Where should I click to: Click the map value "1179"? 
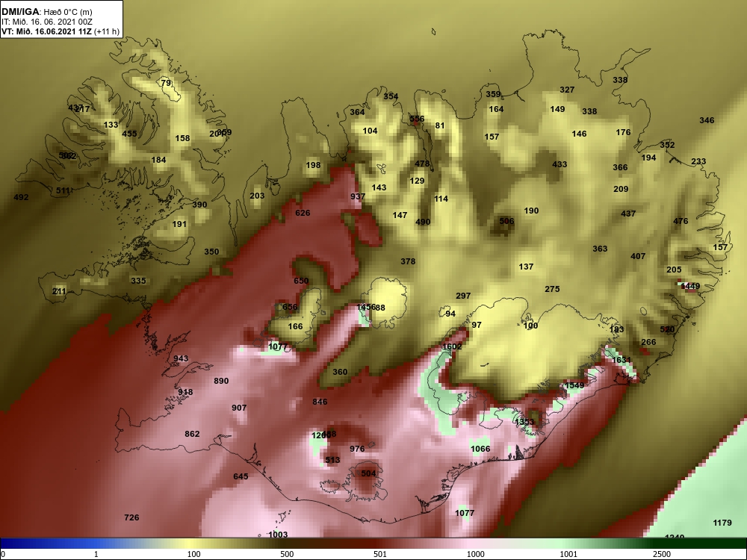[x=722, y=523]
